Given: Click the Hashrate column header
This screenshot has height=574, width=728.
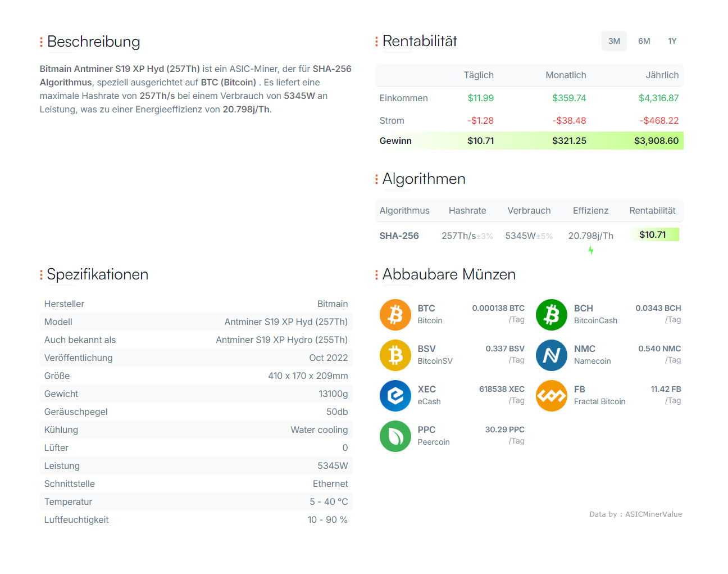Looking at the screenshot, I should tap(467, 210).
